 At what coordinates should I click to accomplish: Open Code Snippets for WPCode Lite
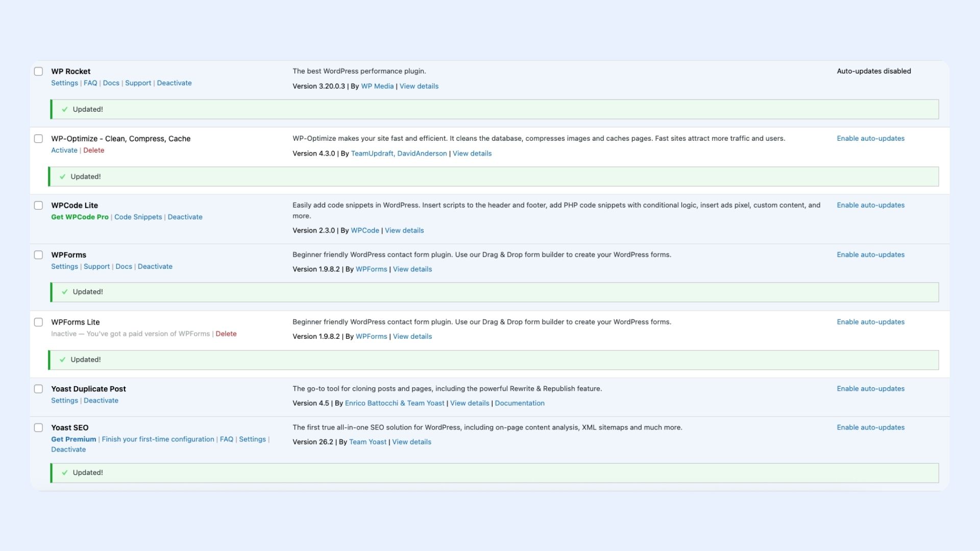pyautogui.click(x=138, y=216)
